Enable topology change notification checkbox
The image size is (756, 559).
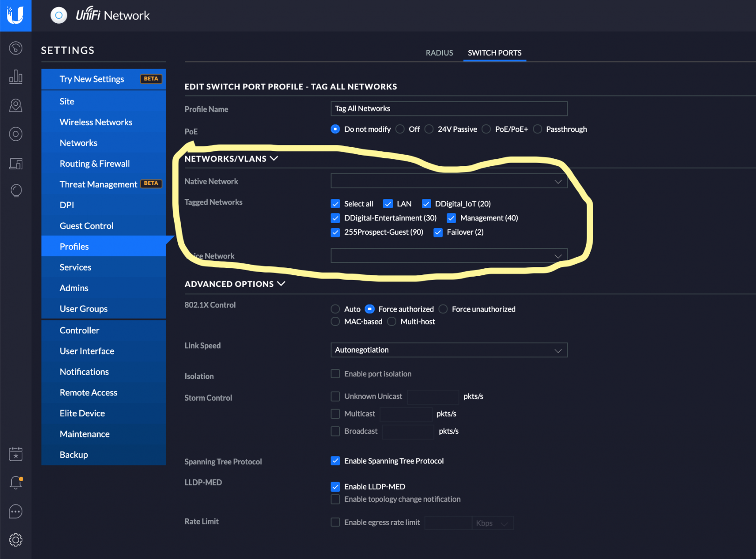coord(335,499)
